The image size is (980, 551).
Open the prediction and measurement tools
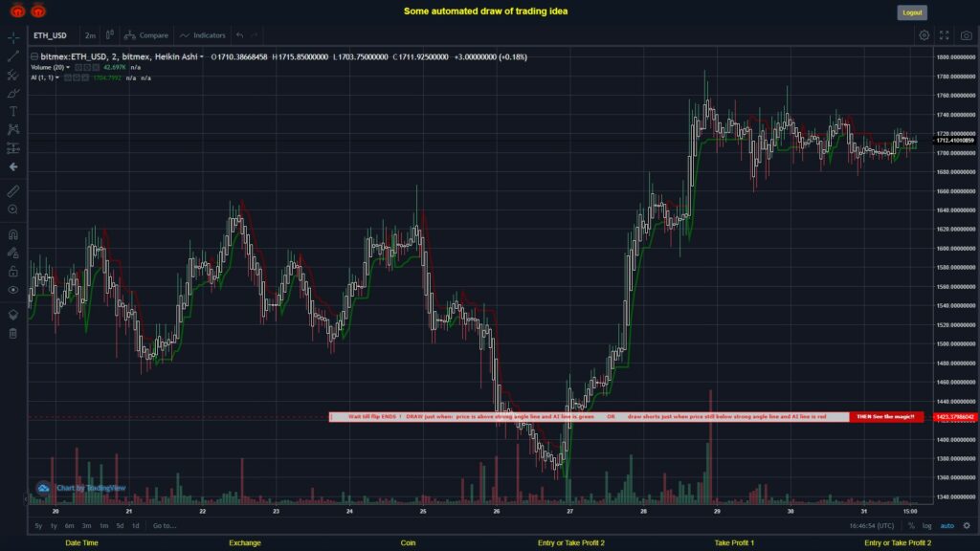[x=13, y=148]
